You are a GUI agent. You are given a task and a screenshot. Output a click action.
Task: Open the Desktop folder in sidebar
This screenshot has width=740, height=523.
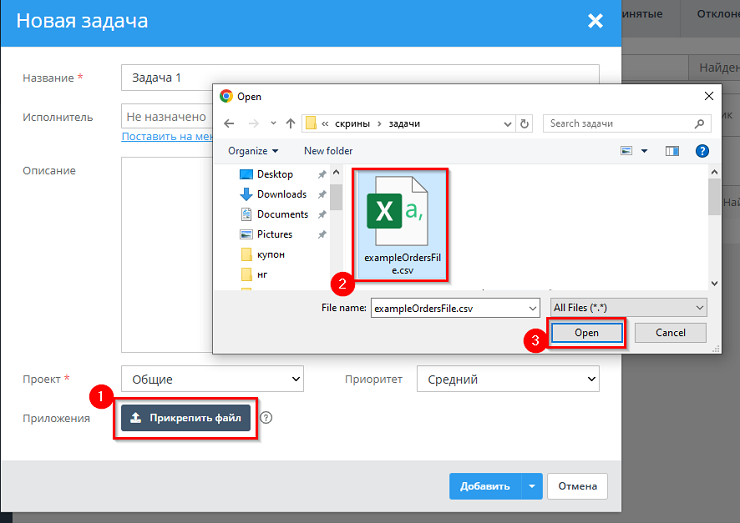pos(274,174)
